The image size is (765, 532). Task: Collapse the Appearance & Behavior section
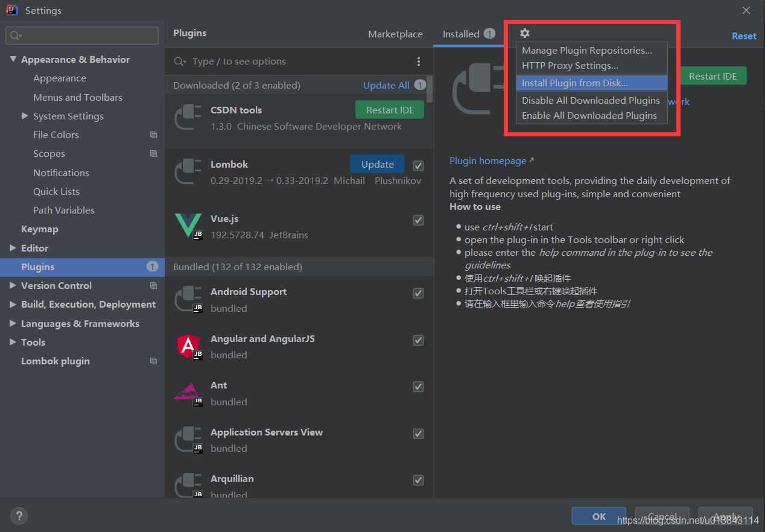(x=13, y=59)
